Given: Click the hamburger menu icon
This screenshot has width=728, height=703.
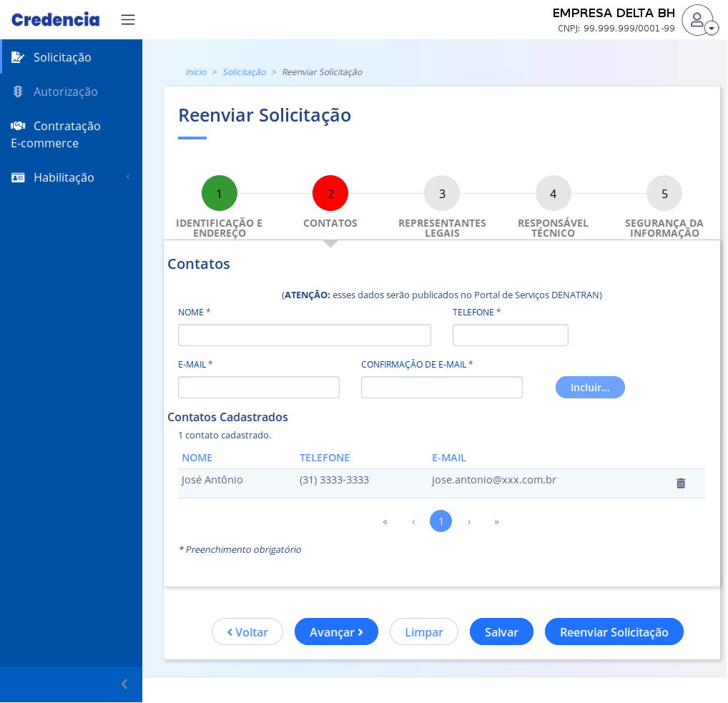Looking at the screenshot, I should point(128,19).
